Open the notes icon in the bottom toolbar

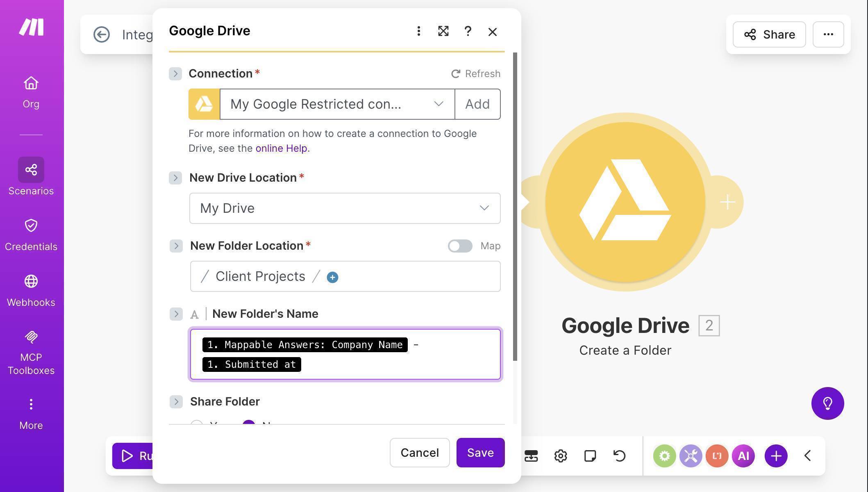(590, 456)
